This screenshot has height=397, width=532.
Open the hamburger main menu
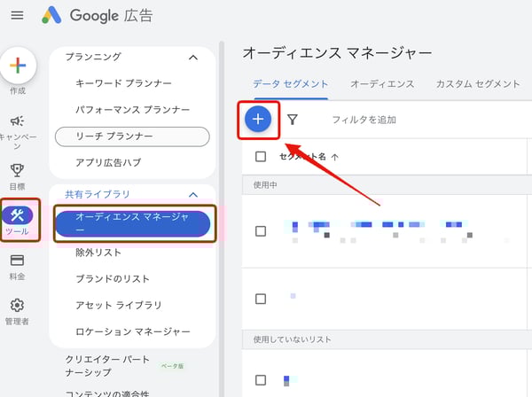coord(17,15)
